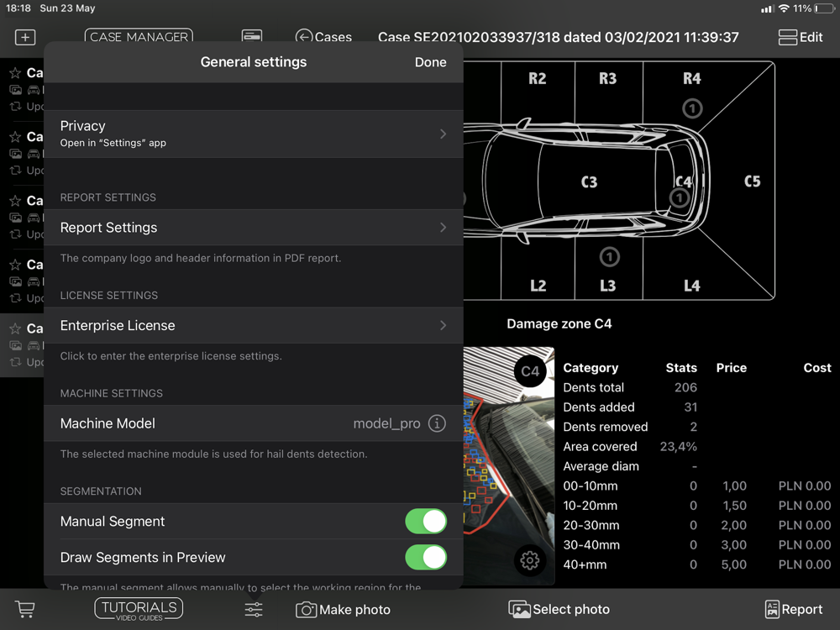Screen dimensions: 840x630
Task: Select zone R3 on car diagram
Action: point(607,79)
